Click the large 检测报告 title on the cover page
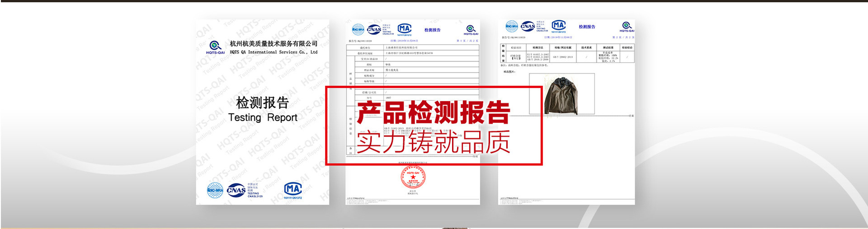 tap(262, 103)
